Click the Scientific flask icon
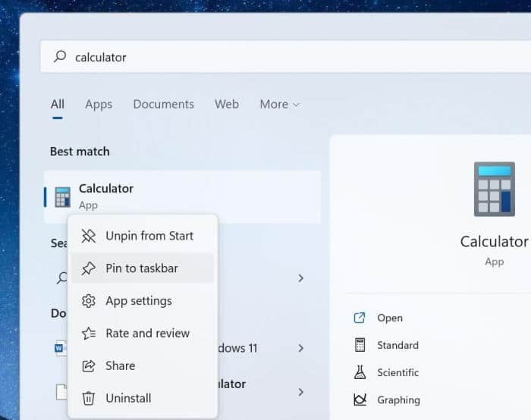The width and height of the screenshot is (531, 420). pyautogui.click(x=360, y=372)
